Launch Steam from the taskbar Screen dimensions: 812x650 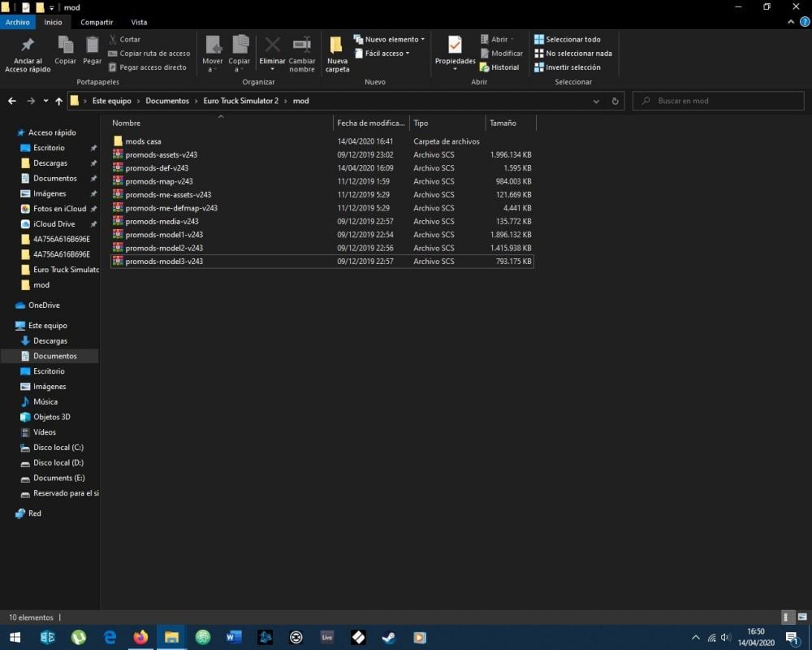pyautogui.click(x=389, y=637)
